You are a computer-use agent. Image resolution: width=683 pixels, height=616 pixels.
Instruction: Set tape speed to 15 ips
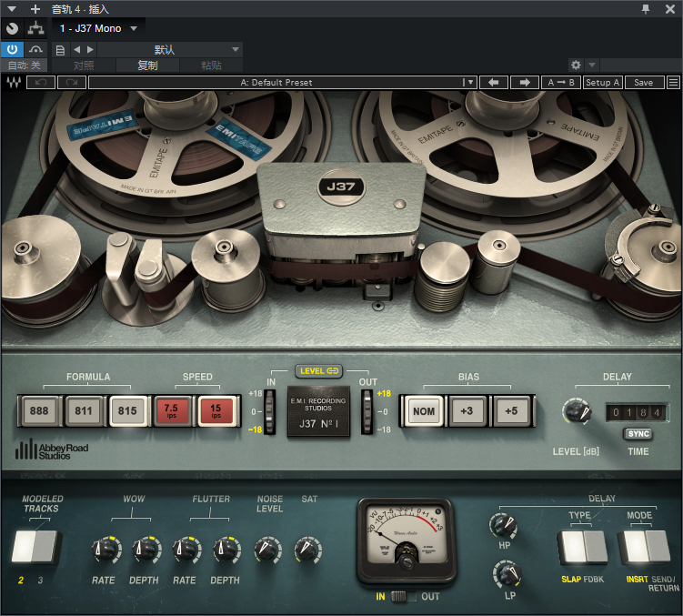pos(216,410)
